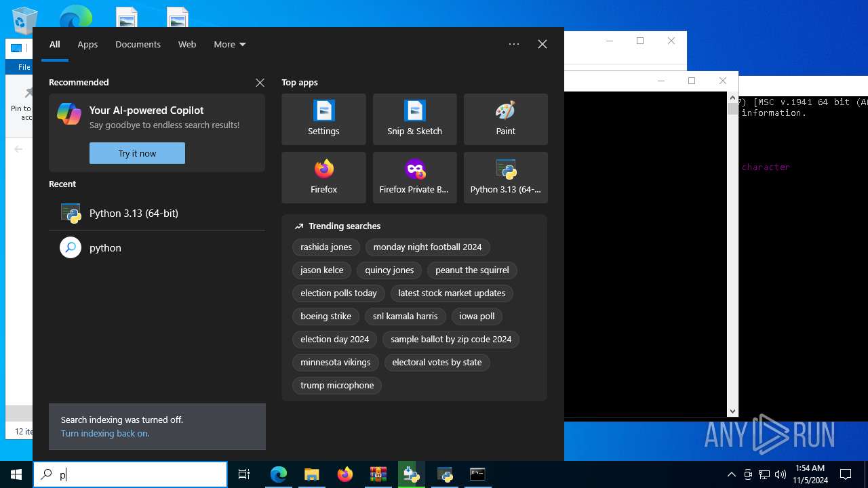Search trending 'jason kelce'

point(321,270)
